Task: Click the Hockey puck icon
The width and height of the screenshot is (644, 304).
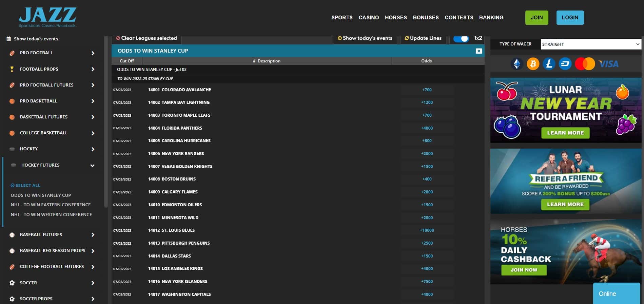Action: [x=12, y=149]
